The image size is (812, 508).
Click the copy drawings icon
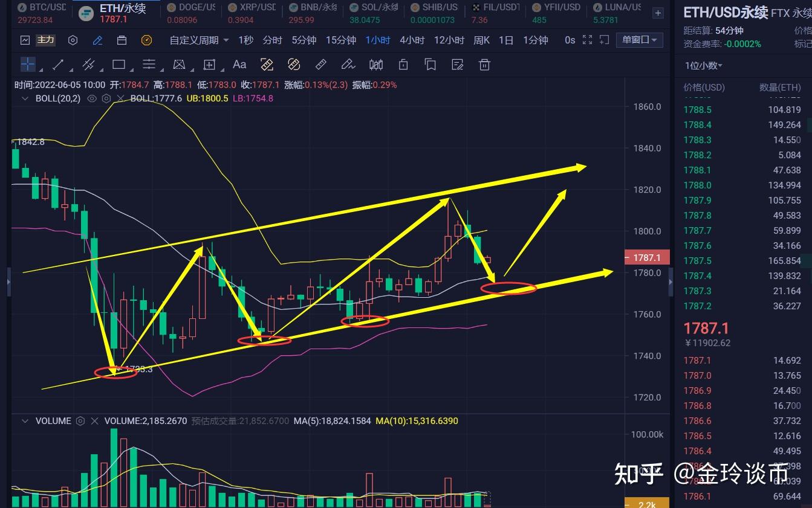coord(430,64)
